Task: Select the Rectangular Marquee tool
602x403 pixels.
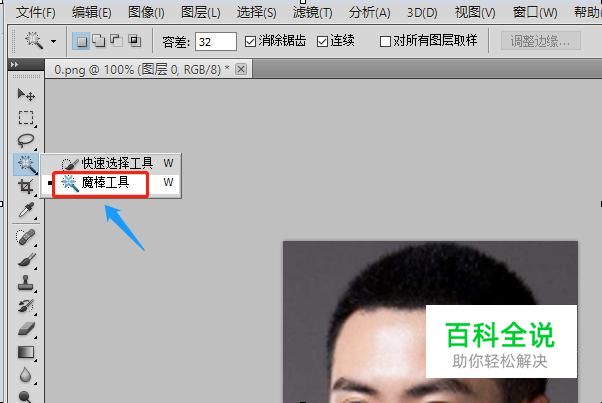Action: pos(26,117)
